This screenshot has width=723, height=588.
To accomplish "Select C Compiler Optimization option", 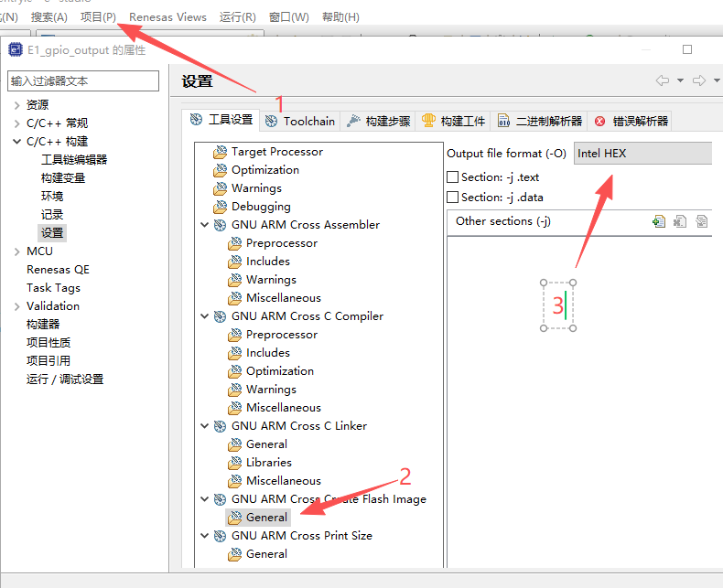I will [x=280, y=371].
